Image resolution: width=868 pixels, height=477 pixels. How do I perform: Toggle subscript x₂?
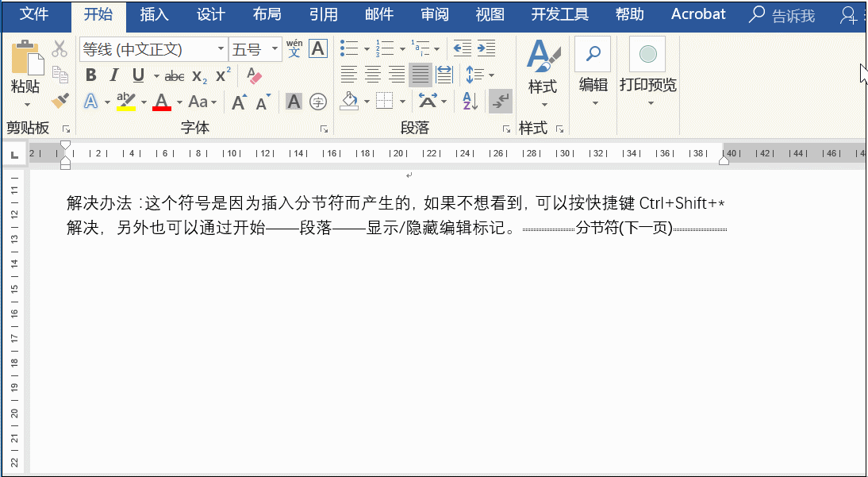pyautogui.click(x=200, y=76)
